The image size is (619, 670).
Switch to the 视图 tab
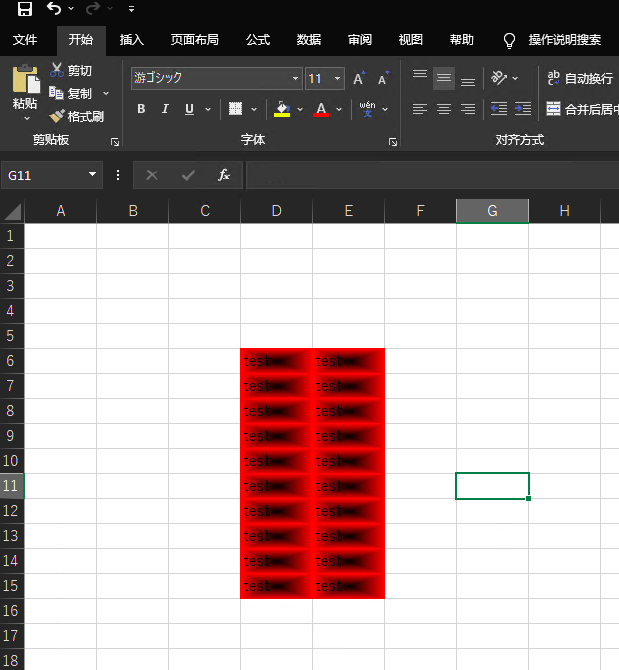point(411,40)
